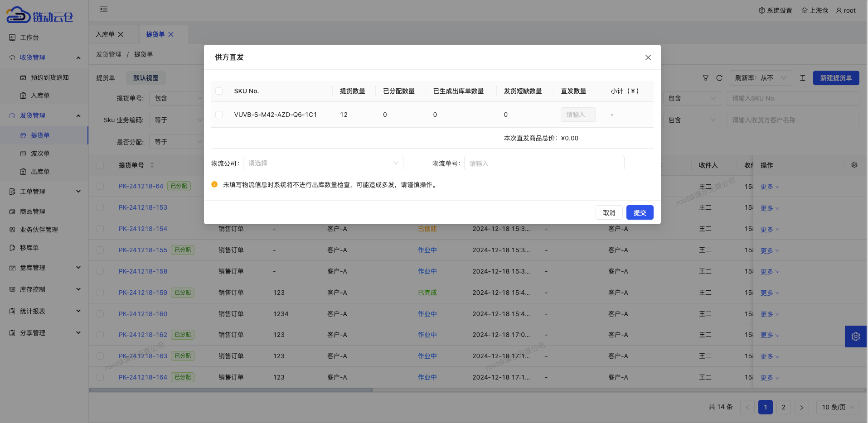Click the floating blue settings button
Viewport: 868px width, 423px height.
(855, 336)
